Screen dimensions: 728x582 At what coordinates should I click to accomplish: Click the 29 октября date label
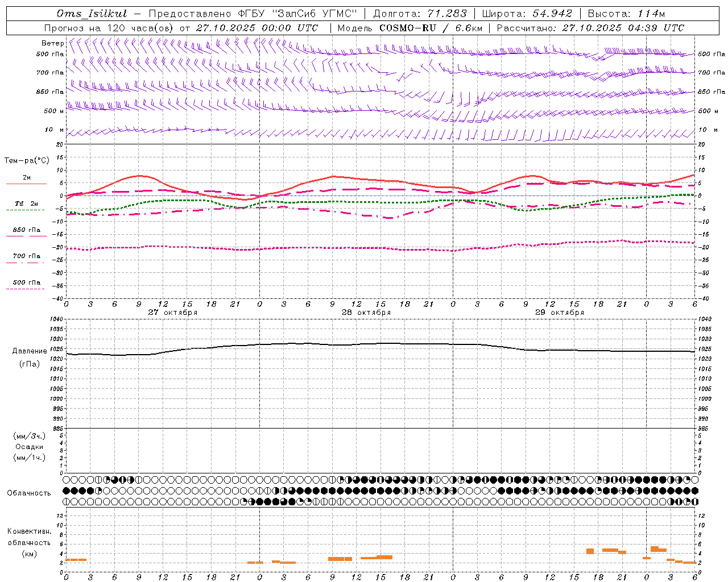559,313
